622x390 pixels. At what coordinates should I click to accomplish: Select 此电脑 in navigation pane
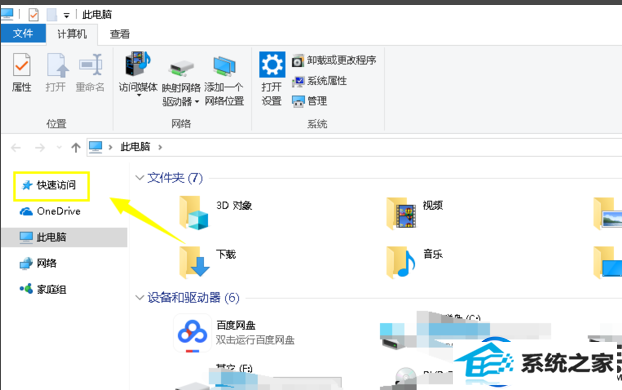64,237
